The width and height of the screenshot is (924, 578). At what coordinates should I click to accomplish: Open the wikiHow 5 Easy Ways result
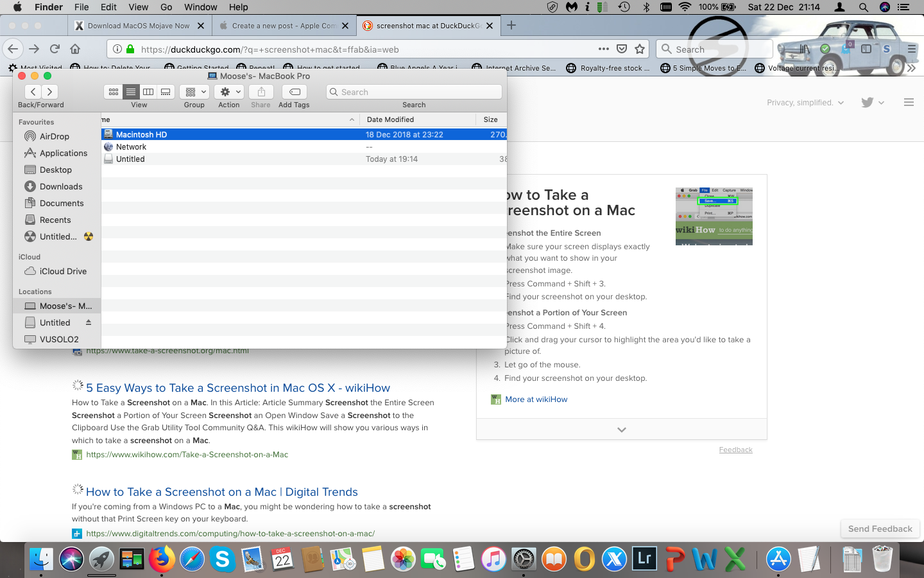click(x=238, y=388)
